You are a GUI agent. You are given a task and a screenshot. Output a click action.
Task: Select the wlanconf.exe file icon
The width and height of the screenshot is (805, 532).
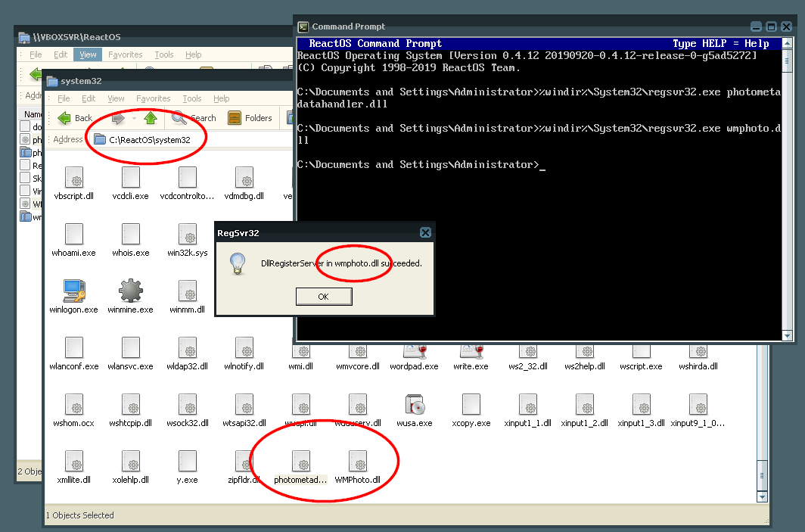point(74,347)
